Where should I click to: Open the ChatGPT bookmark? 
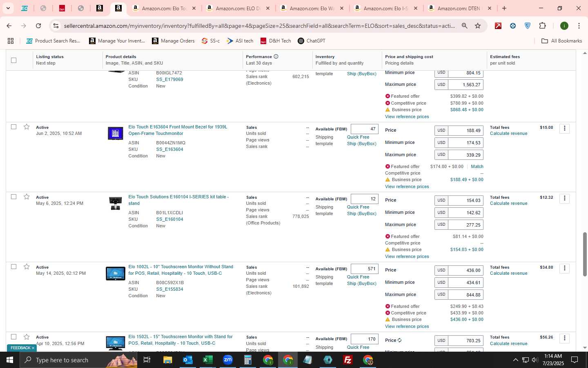pyautogui.click(x=312, y=41)
